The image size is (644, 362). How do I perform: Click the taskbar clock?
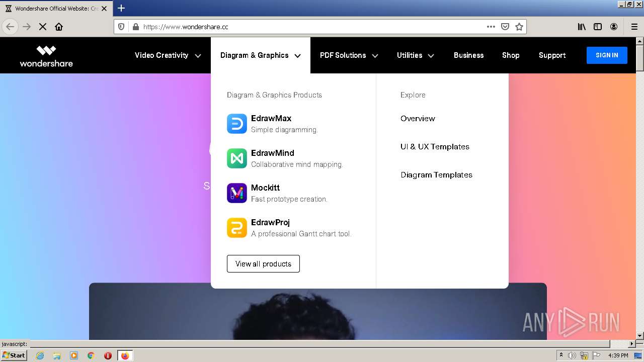618,355
